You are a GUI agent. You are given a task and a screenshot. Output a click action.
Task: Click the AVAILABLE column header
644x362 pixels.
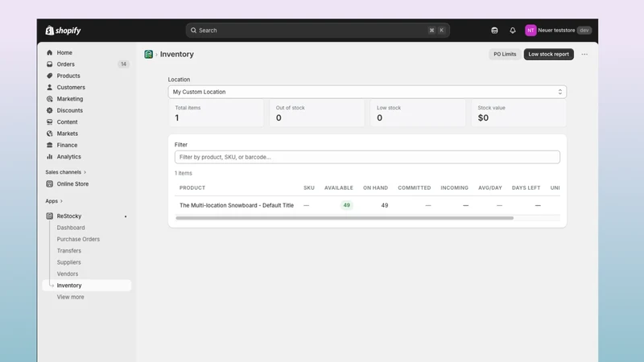tap(339, 187)
